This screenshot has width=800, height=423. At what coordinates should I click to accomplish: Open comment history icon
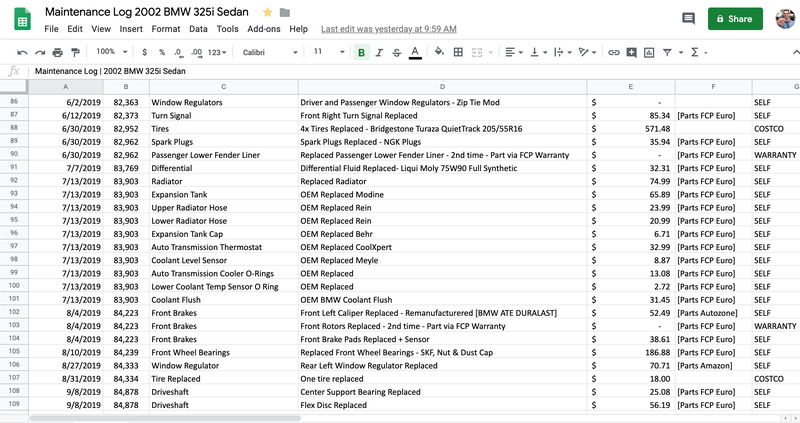coord(688,19)
